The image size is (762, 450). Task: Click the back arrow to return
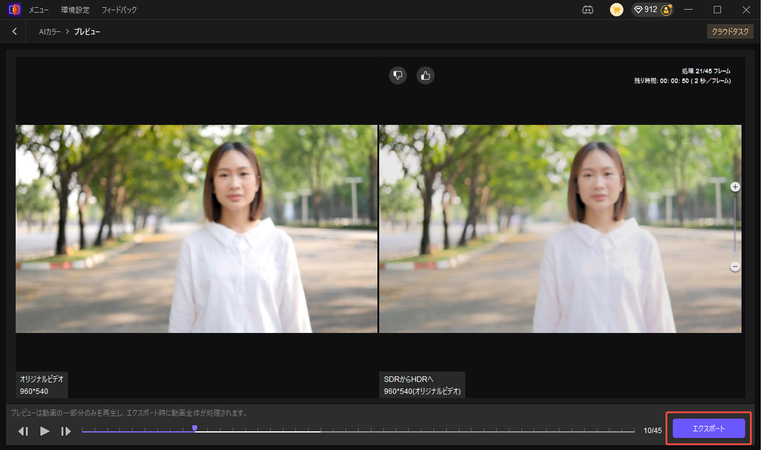15,32
